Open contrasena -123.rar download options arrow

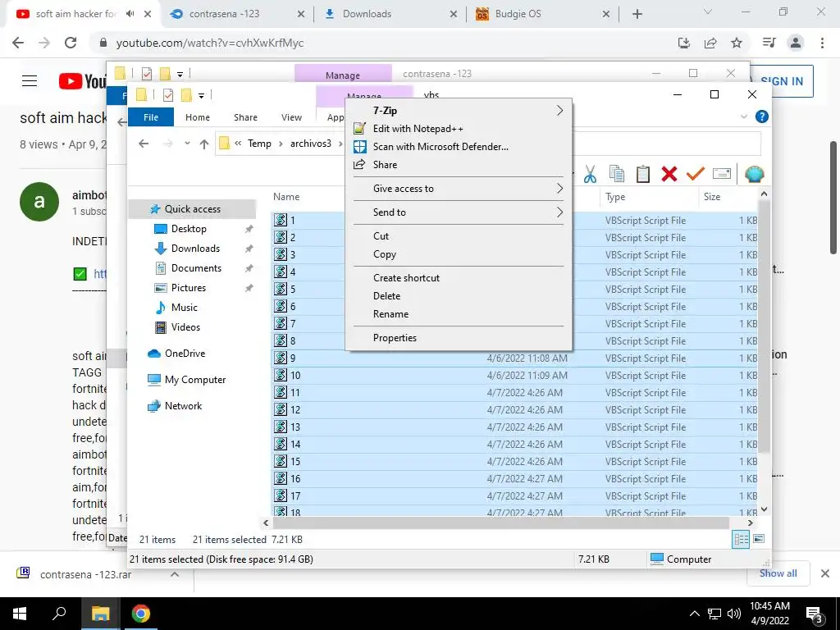(175, 574)
